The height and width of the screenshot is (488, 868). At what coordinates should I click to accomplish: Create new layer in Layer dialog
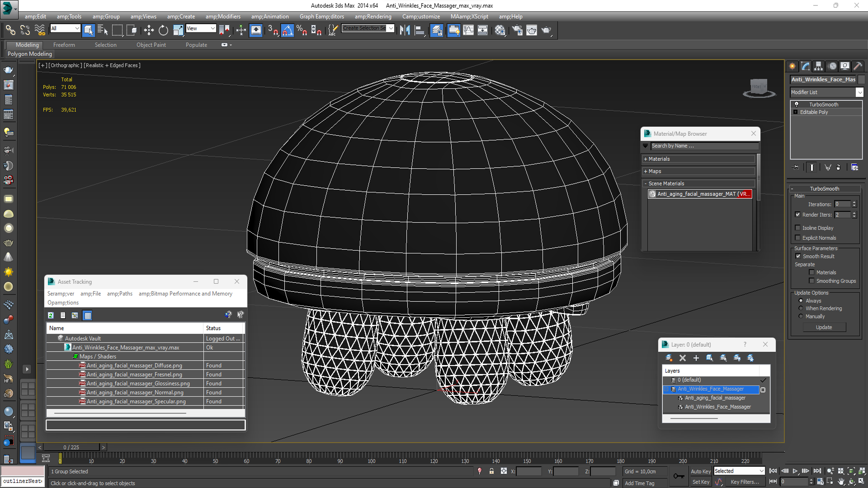(x=669, y=358)
